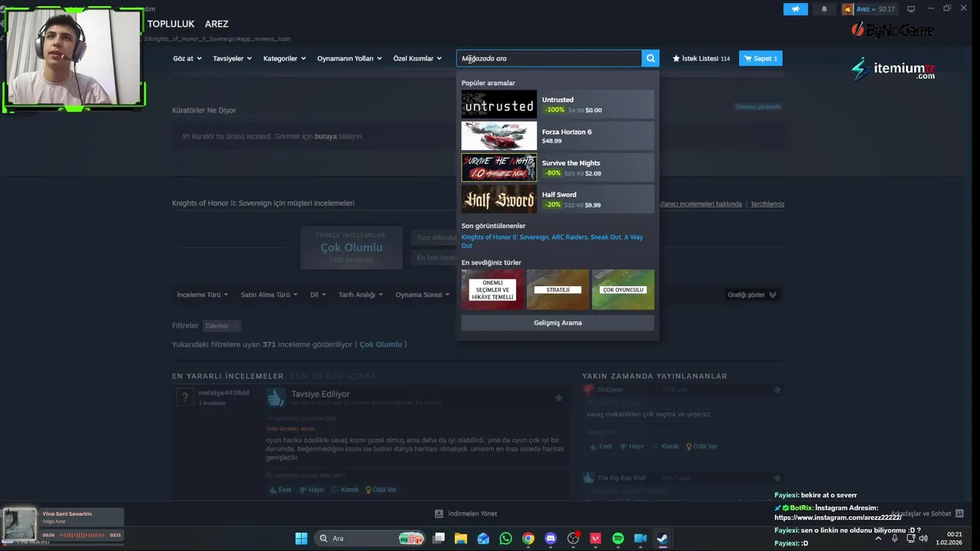The height and width of the screenshot is (551, 980).
Task: Open ARC Raiders recently viewed link
Action: (x=569, y=237)
